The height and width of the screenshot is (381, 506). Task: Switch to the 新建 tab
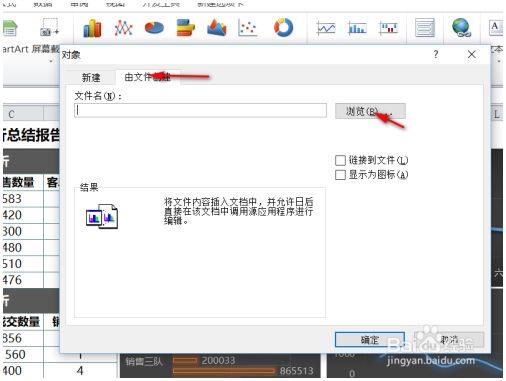pos(91,78)
